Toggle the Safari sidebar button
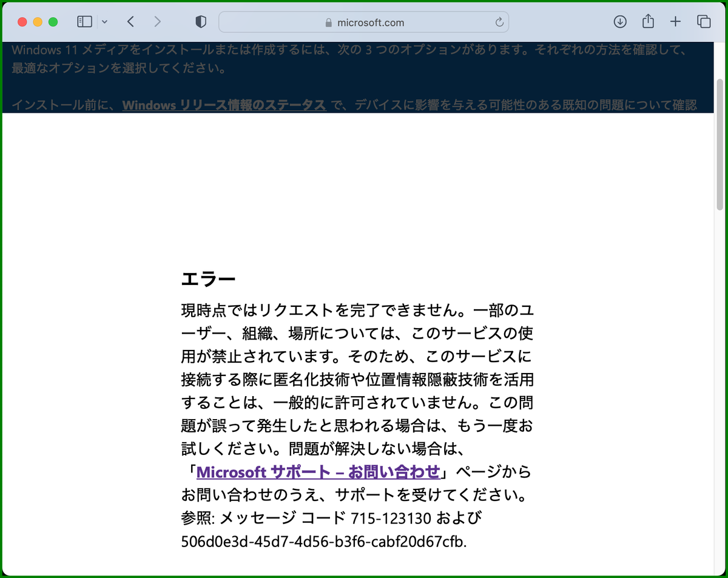728x578 pixels. 84,22
